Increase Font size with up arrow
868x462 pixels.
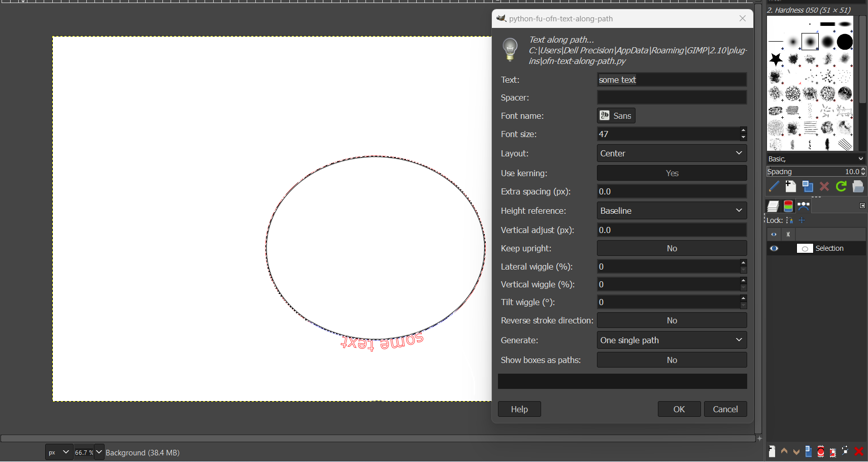click(743, 130)
